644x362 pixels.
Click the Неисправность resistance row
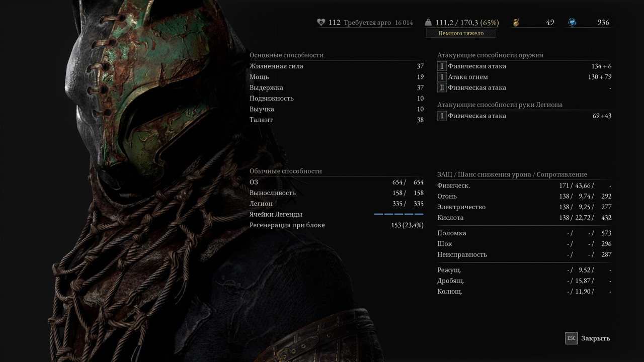pyautogui.click(x=524, y=254)
